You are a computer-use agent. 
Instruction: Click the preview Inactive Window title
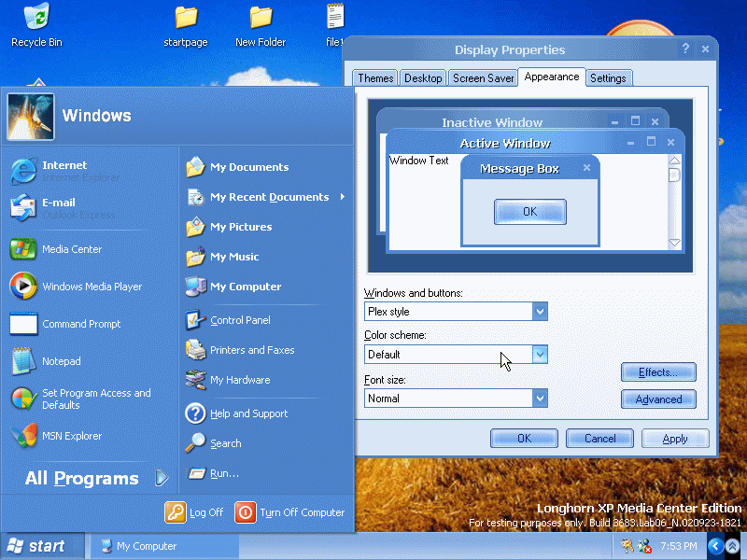tap(492, 122)
